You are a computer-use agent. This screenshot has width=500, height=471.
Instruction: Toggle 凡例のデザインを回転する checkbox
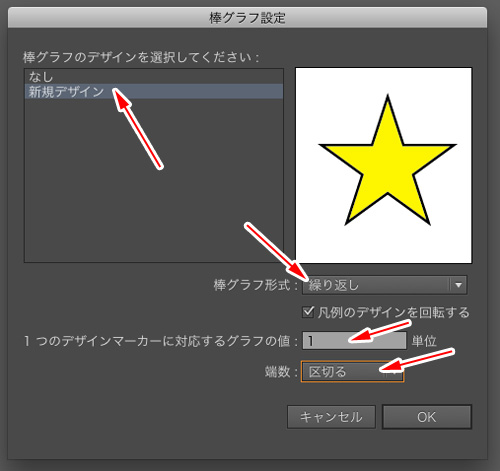point(308,312)
